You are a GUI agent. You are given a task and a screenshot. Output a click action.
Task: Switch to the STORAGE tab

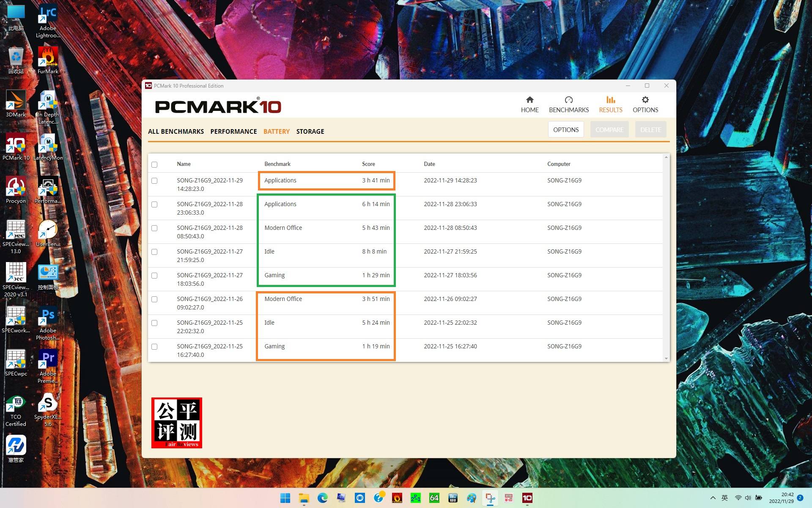(310, 132)
